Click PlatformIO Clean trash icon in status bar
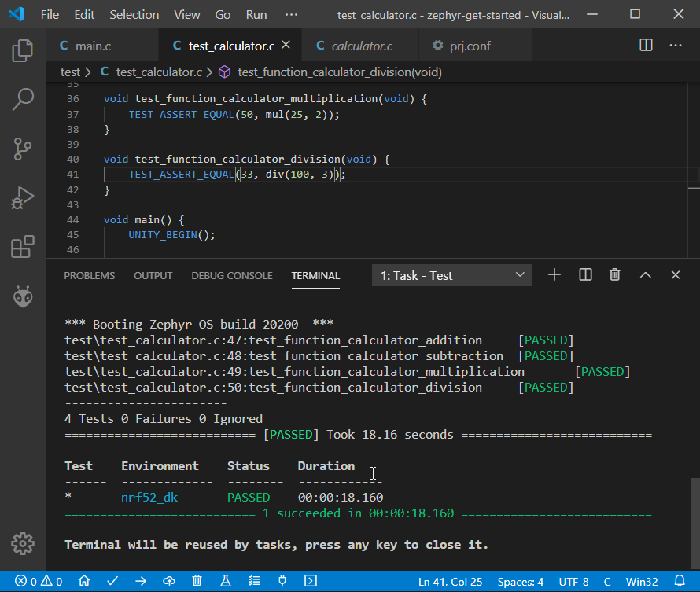 (197, 581)
